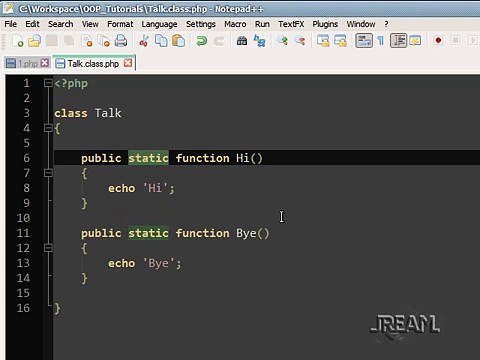Image resolution: width=480 pixels, height=360 pixels.
Task: Open the File menu
Action: pos(11,24)
